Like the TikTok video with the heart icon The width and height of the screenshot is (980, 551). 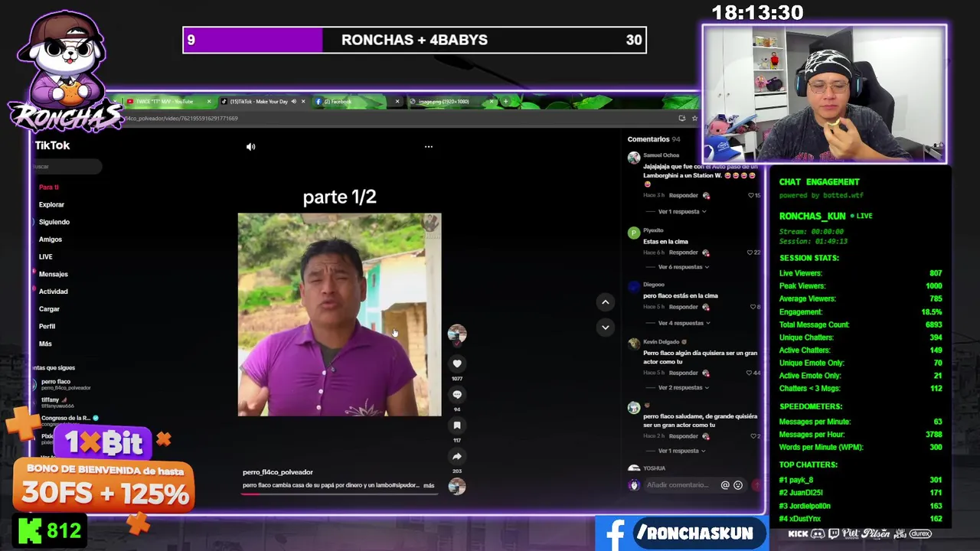tap(457, 364)
